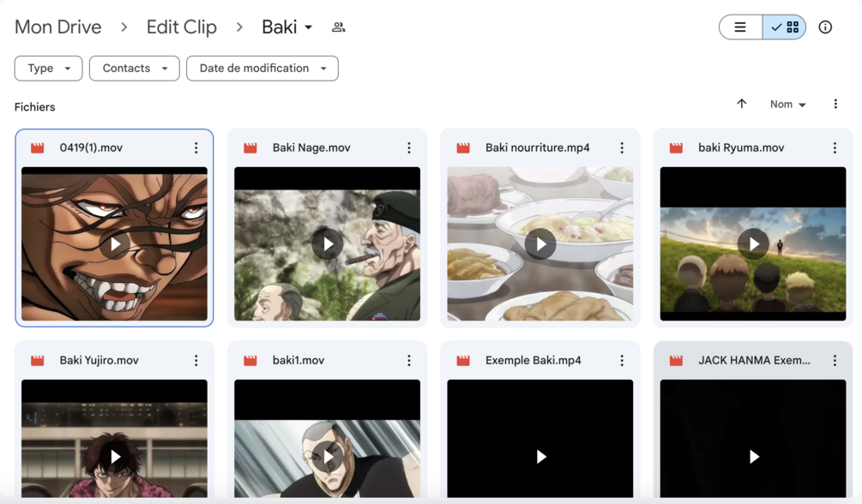
Task: Open more actions for 0419(1).mov
Action: [x=196, y=147]
